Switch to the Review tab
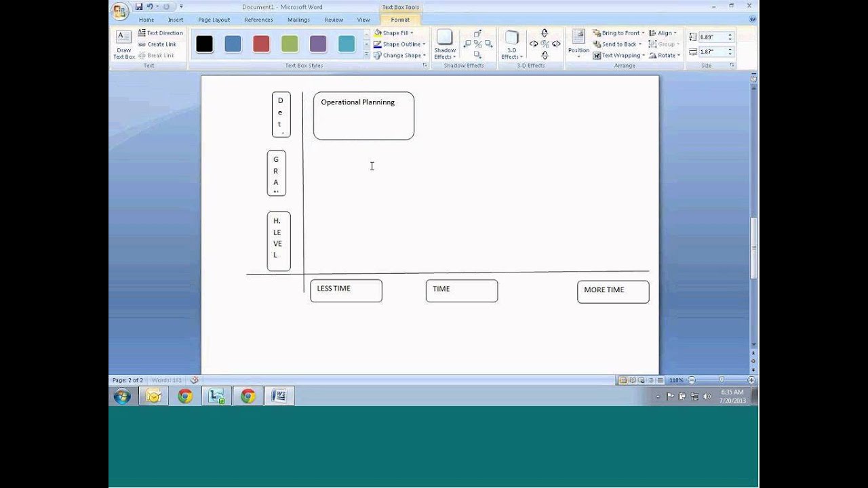Screen dimensions: 868x488 click(x=334, y=20)
